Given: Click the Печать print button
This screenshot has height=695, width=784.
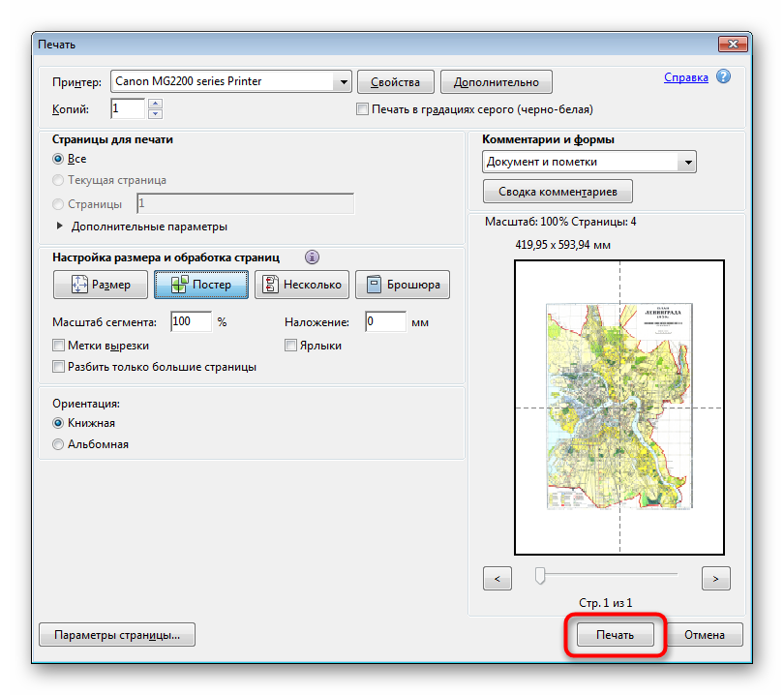Looking at the screenshot, I should point(615,635).
